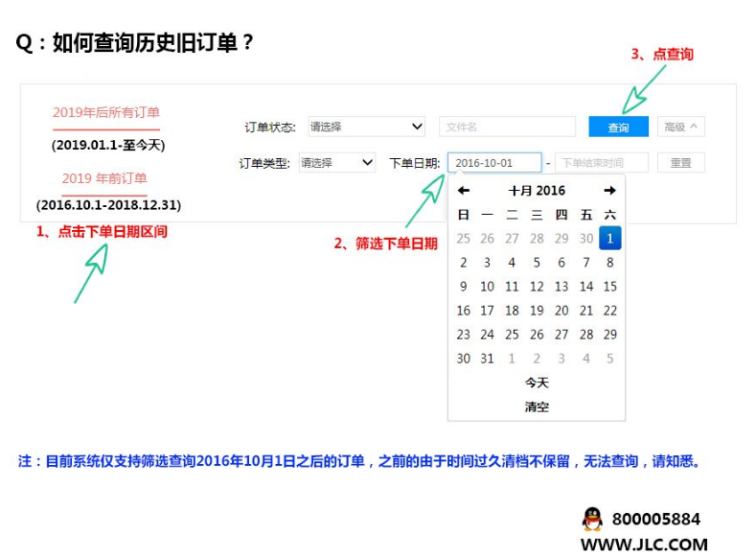Image resolution: width=756 pixels, height=557 pixels.
Task: Switch to the 2019 年前订单 tab
Action: 104,178
